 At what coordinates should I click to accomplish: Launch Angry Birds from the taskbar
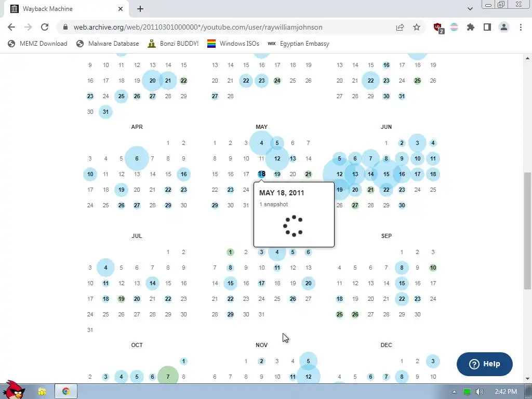[x=14, y=391]
